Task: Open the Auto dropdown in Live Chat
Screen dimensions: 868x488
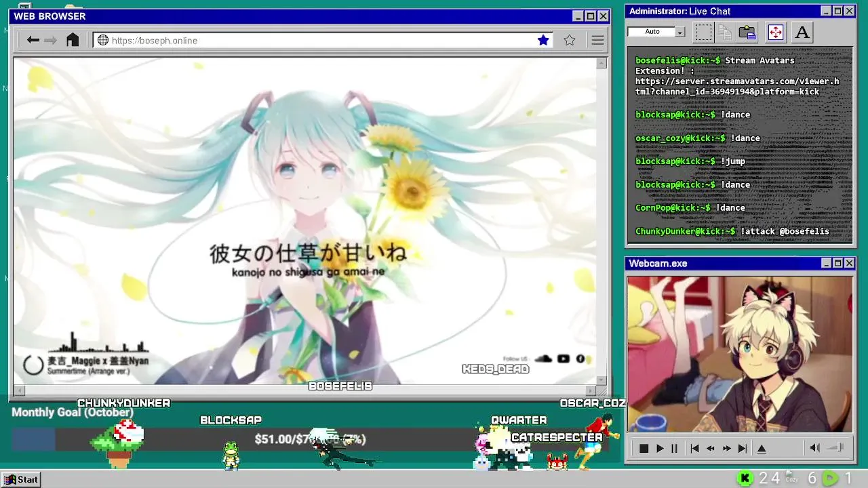Action: (x=680, y=32)
